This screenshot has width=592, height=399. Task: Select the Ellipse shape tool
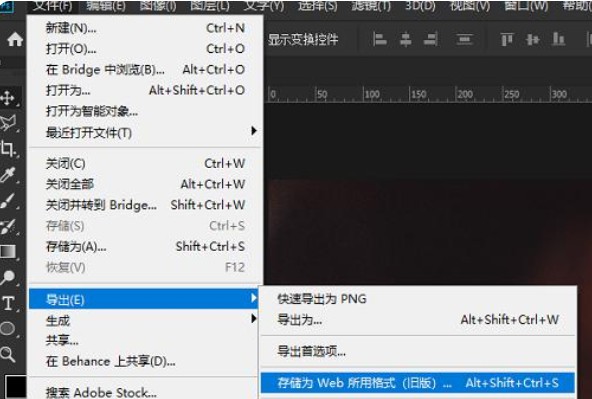(8, 328)
